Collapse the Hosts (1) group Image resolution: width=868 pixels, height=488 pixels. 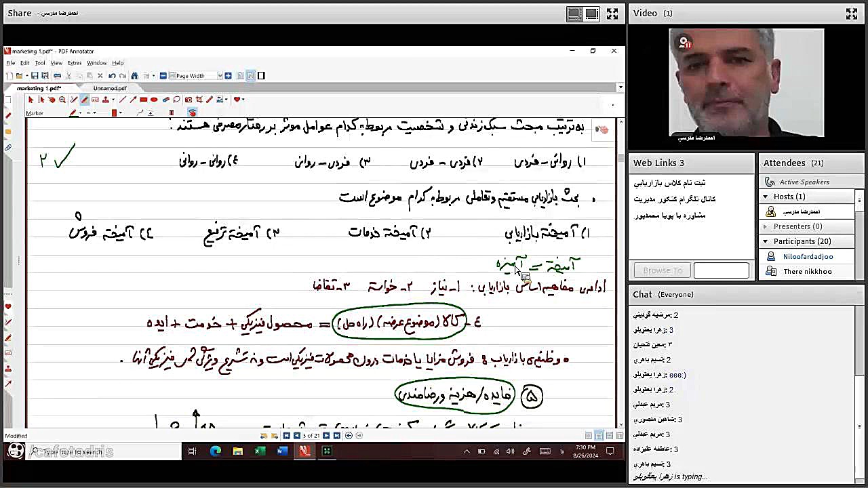766,197
